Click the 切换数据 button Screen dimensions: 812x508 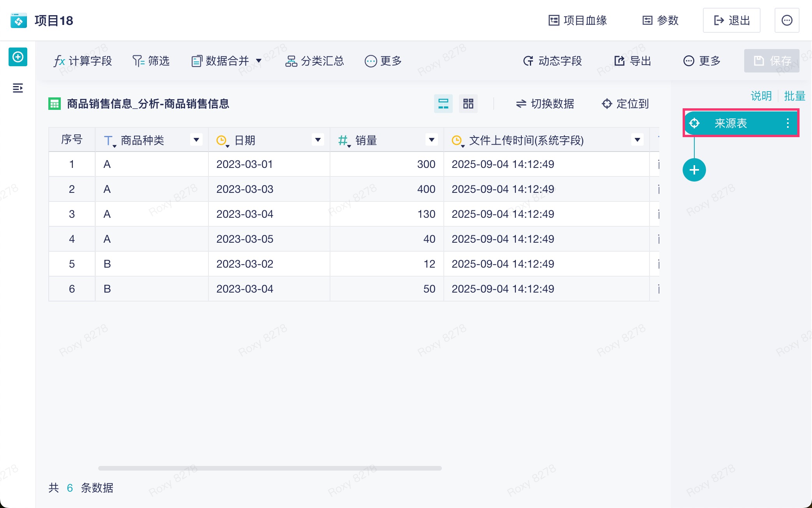(545, 104)
